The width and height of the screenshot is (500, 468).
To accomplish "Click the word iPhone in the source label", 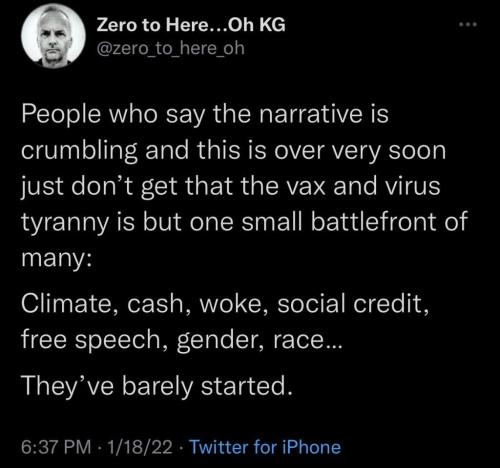I will tap(311, 447).
